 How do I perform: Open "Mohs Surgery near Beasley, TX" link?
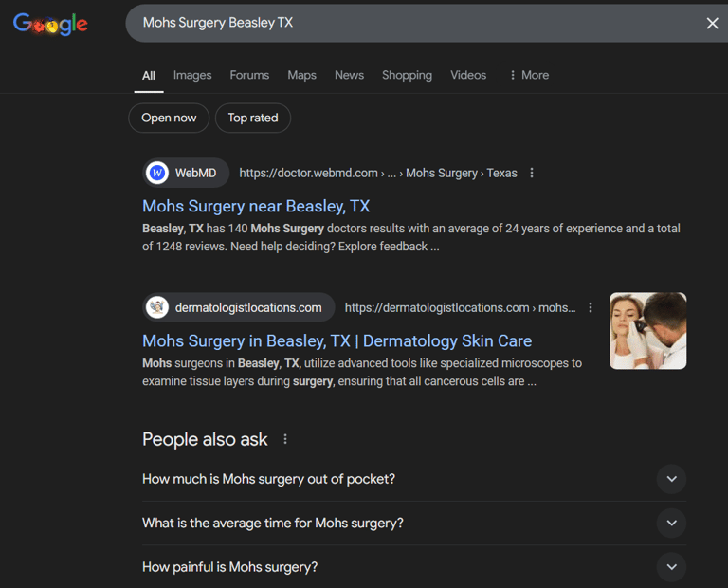[256, 206]
